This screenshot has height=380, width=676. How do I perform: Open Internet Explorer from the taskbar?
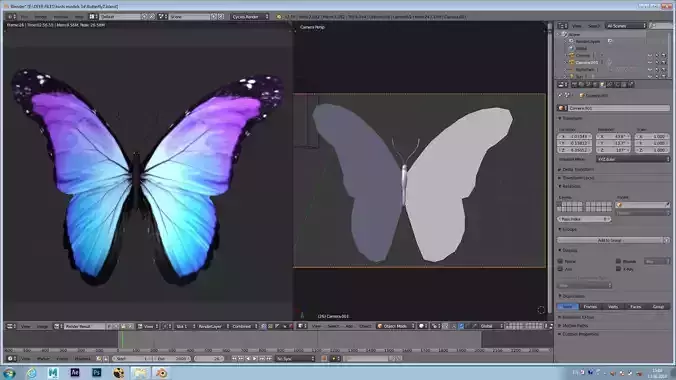31,372
